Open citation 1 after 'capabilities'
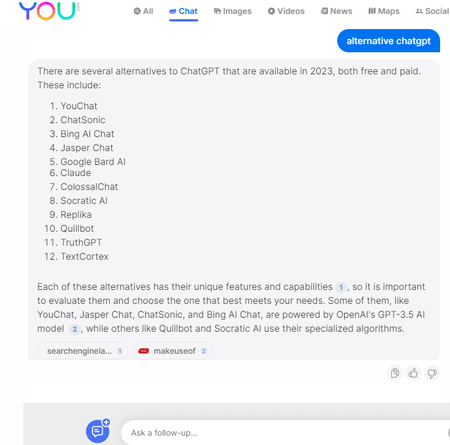The height and width of the screenshot is (445, 450). tap(341, 287)
